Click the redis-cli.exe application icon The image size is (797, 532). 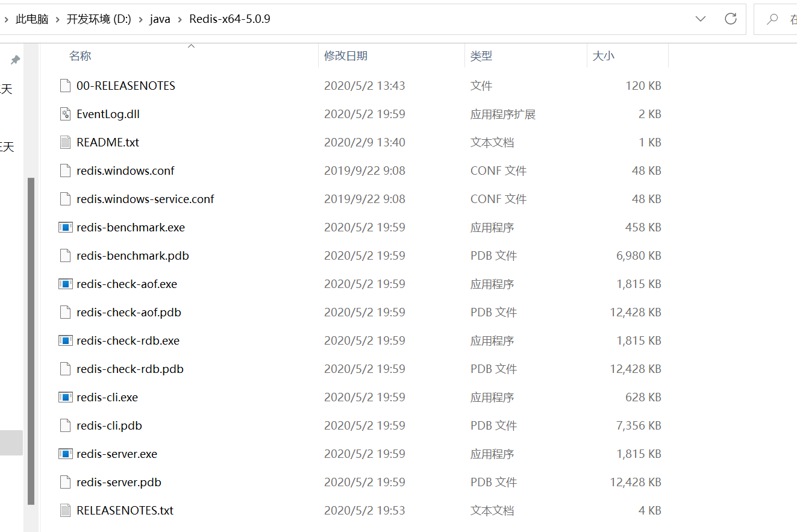point(66,397)
